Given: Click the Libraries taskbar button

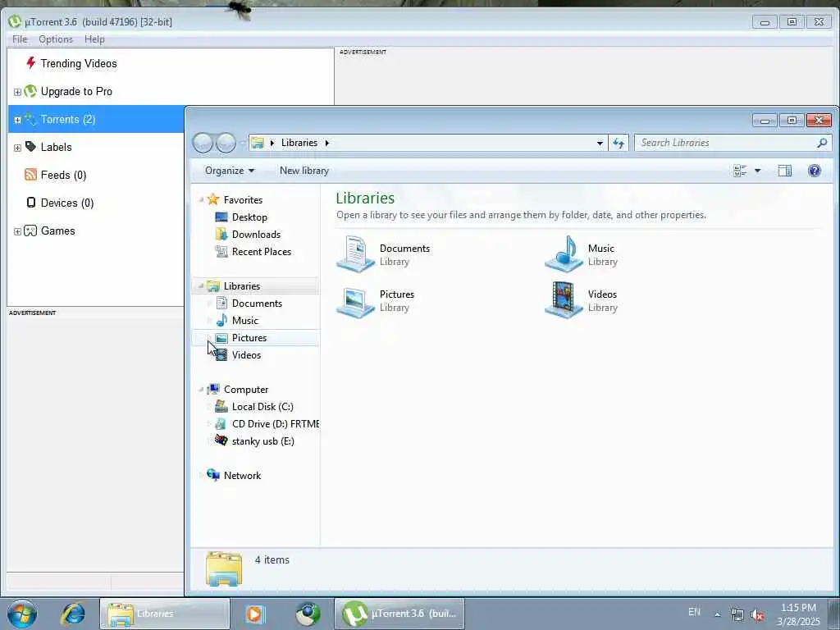Looking at the screenshot, I should coord(164,614).
